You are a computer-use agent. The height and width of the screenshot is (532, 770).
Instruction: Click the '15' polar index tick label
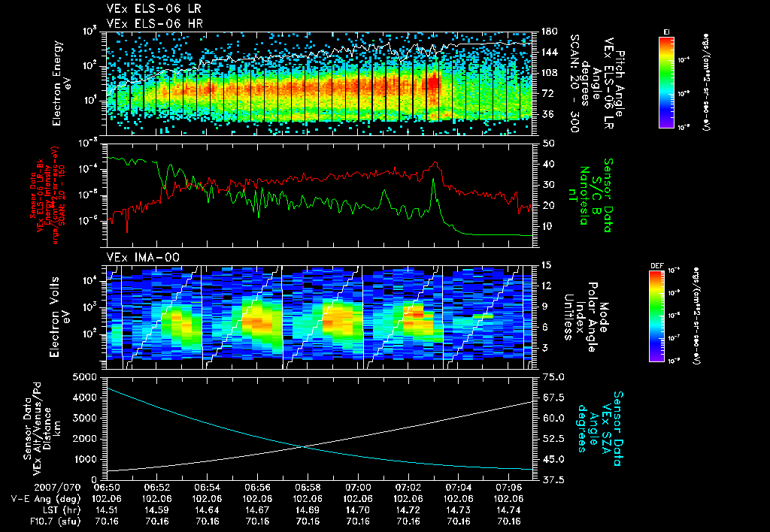pos(547,265)
